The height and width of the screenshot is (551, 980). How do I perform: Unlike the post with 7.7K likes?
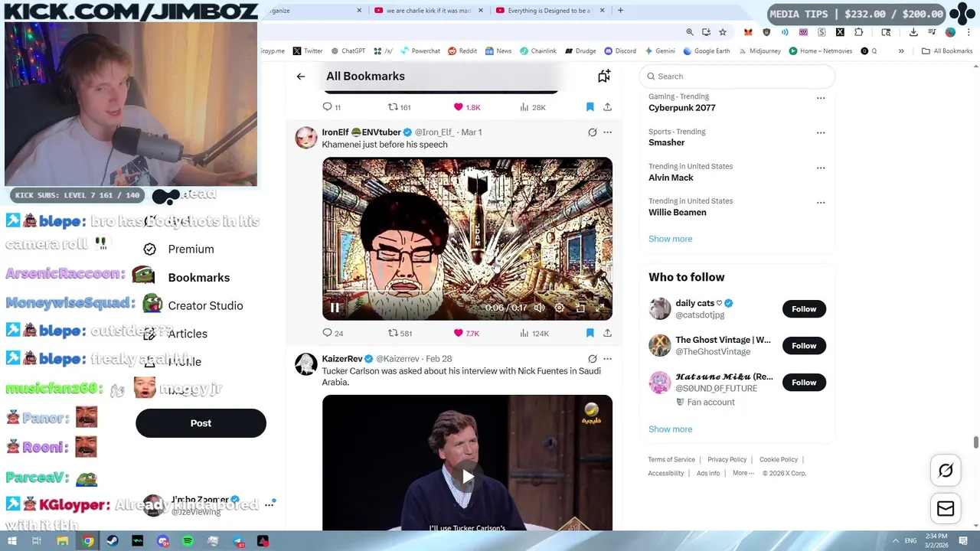(466, 333)
